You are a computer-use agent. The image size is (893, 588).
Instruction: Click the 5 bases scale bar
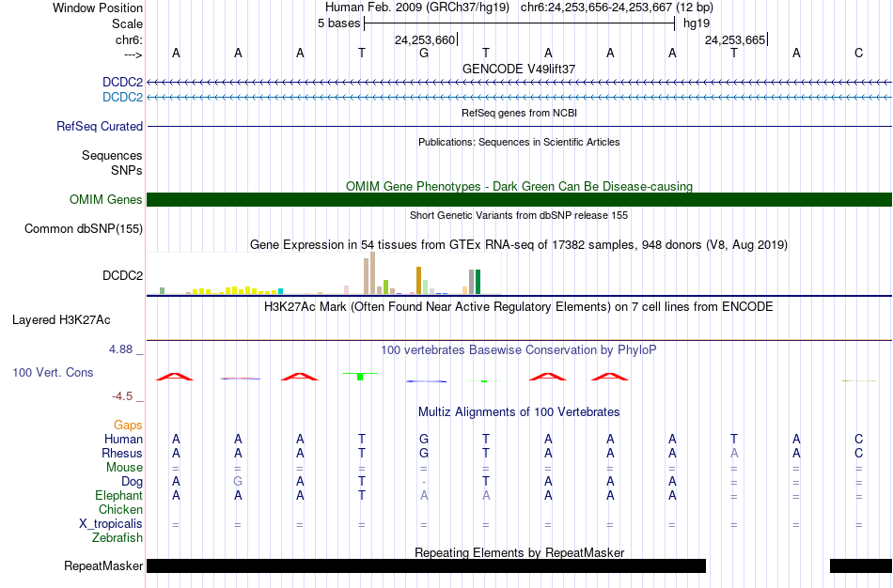click(520, 23)
